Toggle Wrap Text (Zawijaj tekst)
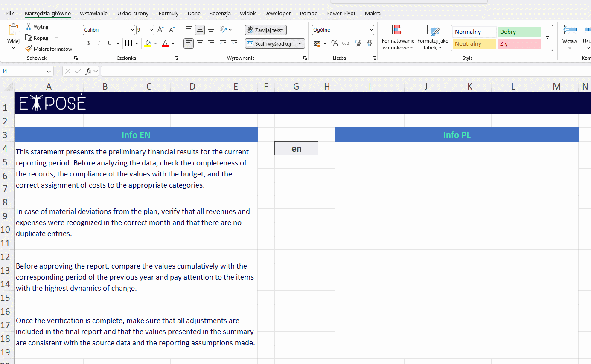The width and height of the screenshot is (591, 364). 265,30
